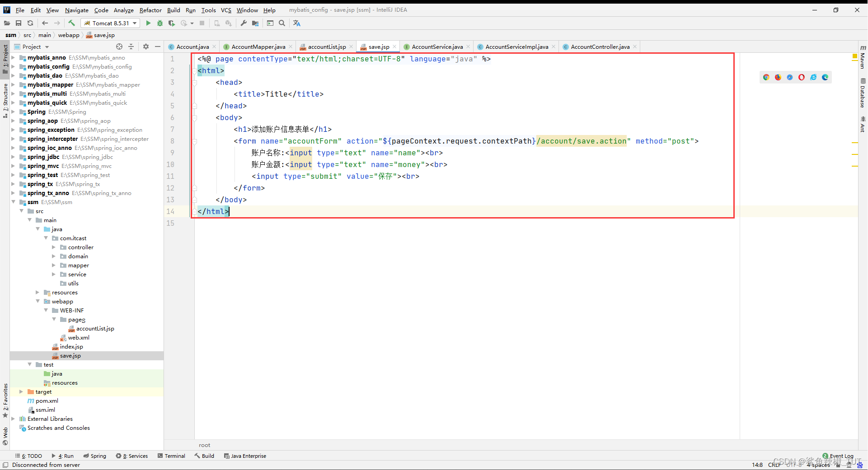Screen dimensions: 868x470
Task: Switch to the AccountController.java tab
Action: [600, 47]
